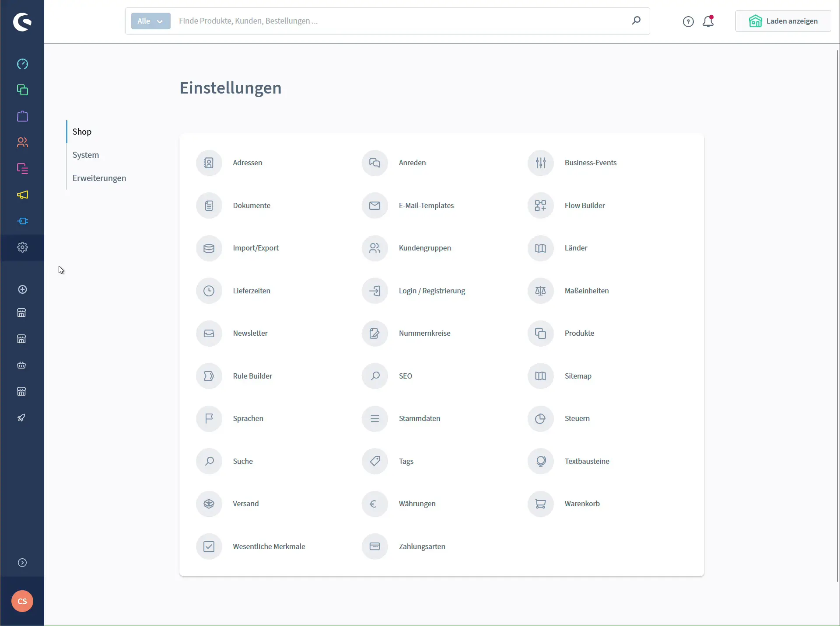The width and height of the screenshot is (840, 626).
Task: Open Orders using the shopping bag icon
Action: tap(22, 116)
